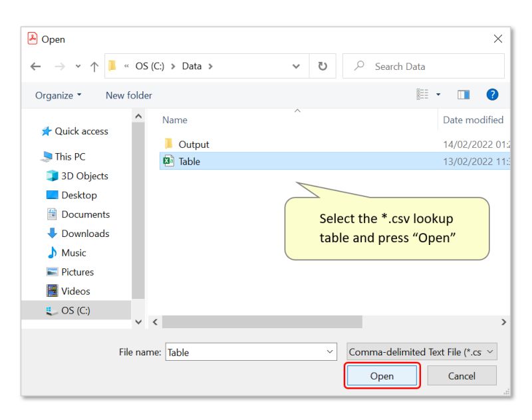Viewport: 532px width, 420px height.
Task: Select the Table CSV file icon
Action: pyautogui.click(x=168, y=161)
